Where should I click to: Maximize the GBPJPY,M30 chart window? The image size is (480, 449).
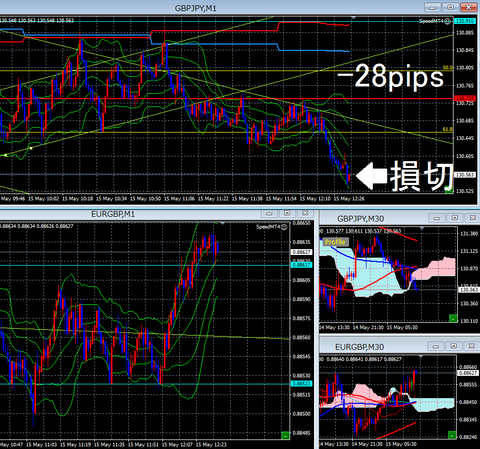(455, 218)
